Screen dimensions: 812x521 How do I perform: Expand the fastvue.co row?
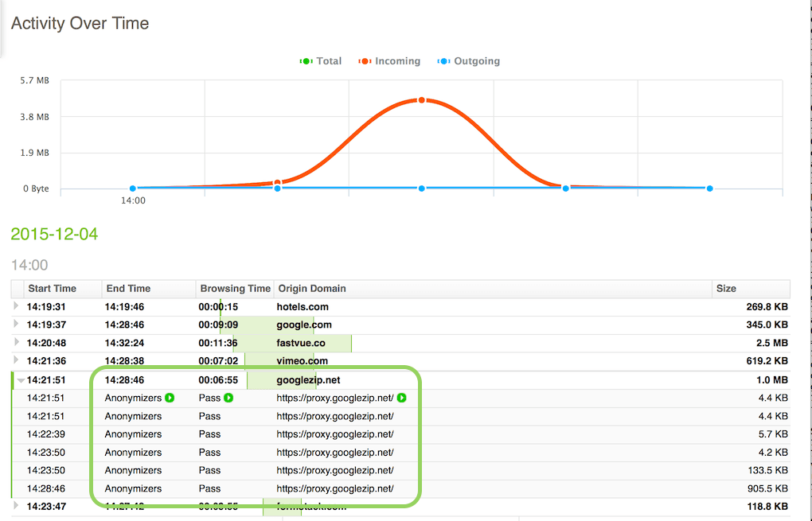coord(16,342)
